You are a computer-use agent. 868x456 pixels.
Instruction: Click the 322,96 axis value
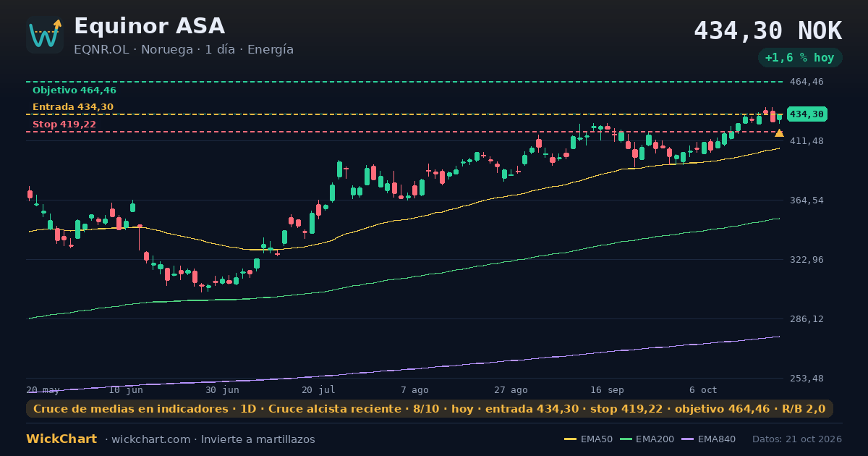(x=807, y=259)
